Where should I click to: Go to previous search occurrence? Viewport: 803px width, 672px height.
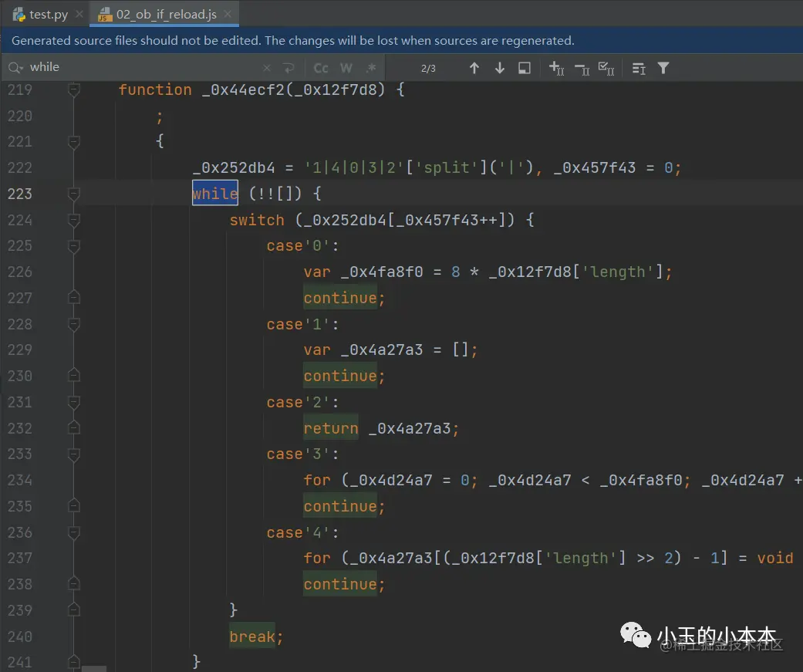[474, 68]
